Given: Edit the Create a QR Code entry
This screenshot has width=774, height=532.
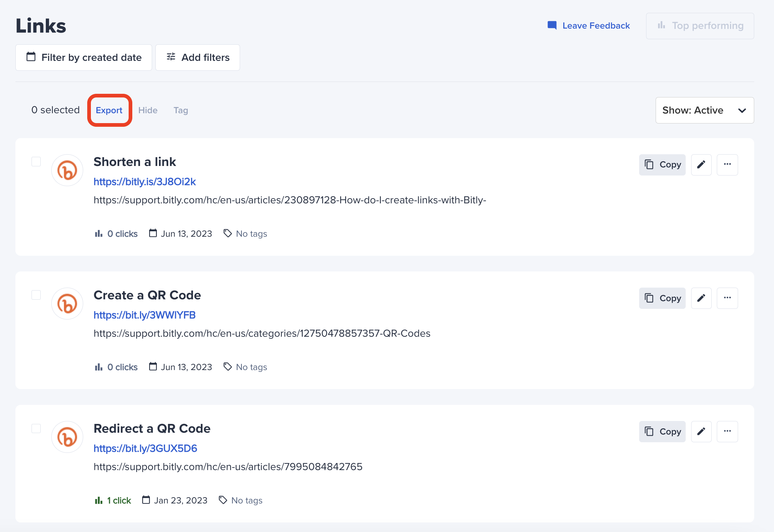Looking at the screenshot, I should tap(701, 298).
